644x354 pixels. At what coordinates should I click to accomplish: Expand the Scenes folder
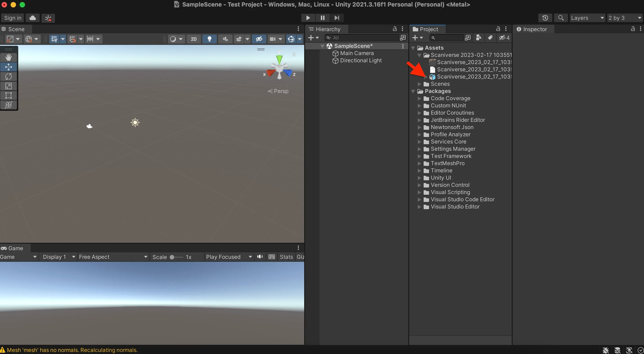[419, 84]
